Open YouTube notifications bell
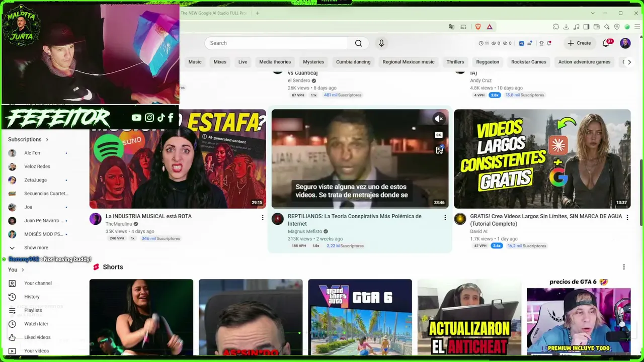This screenshot has width=644, height=362. point(606,43)
